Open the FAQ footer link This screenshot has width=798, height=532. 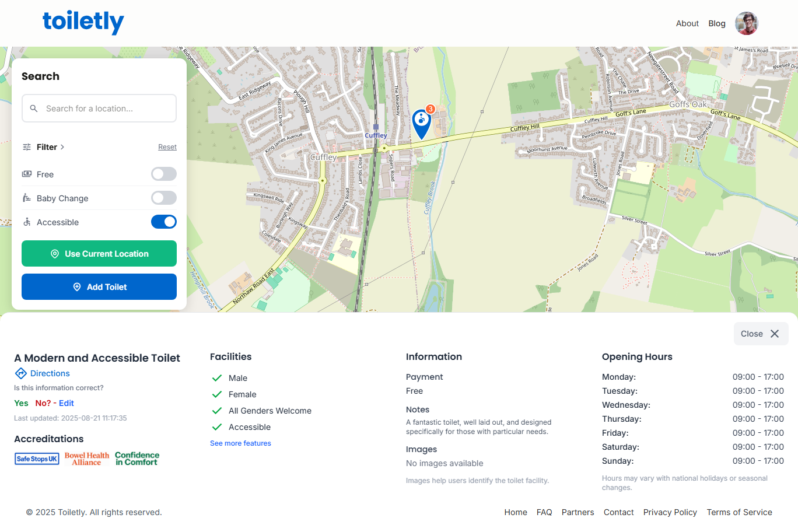tap(544, 512)
